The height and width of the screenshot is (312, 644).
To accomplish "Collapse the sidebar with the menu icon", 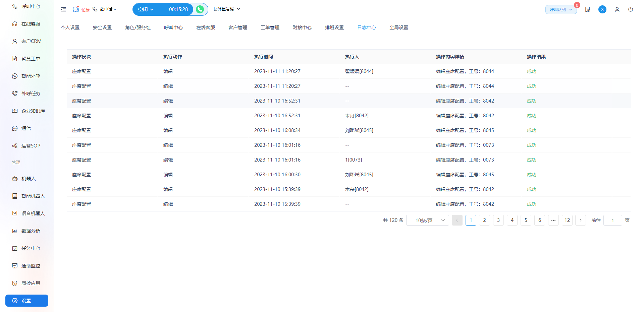I will [x=63, y=9].
